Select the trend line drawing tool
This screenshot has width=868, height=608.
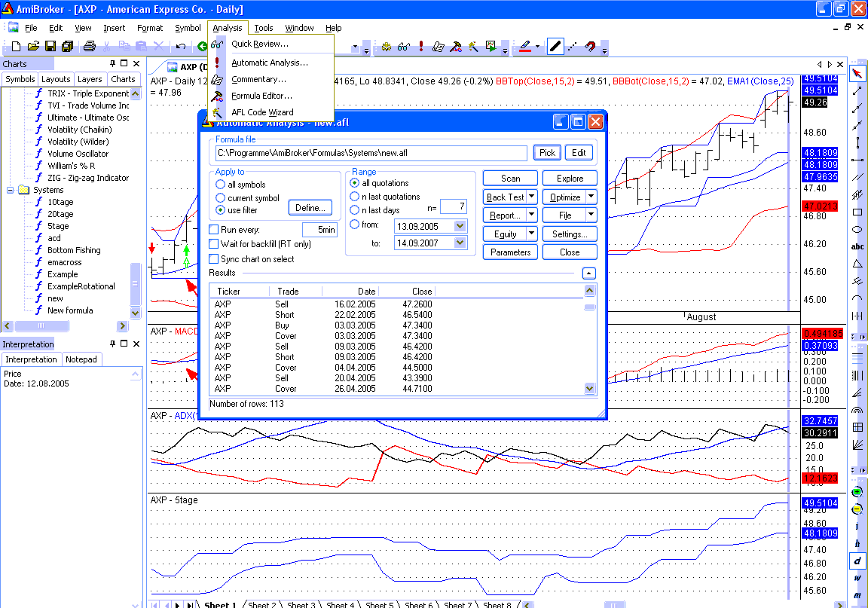857,90
